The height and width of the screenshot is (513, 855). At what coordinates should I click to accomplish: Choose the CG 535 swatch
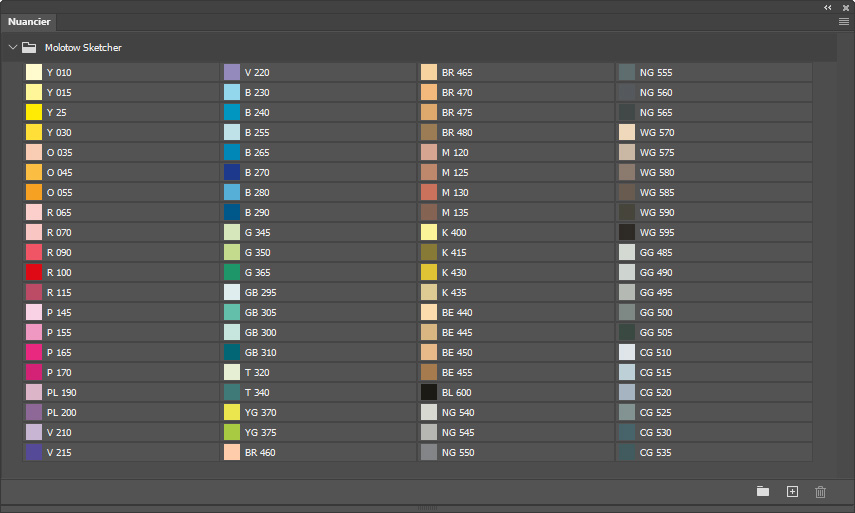(627, 452)
